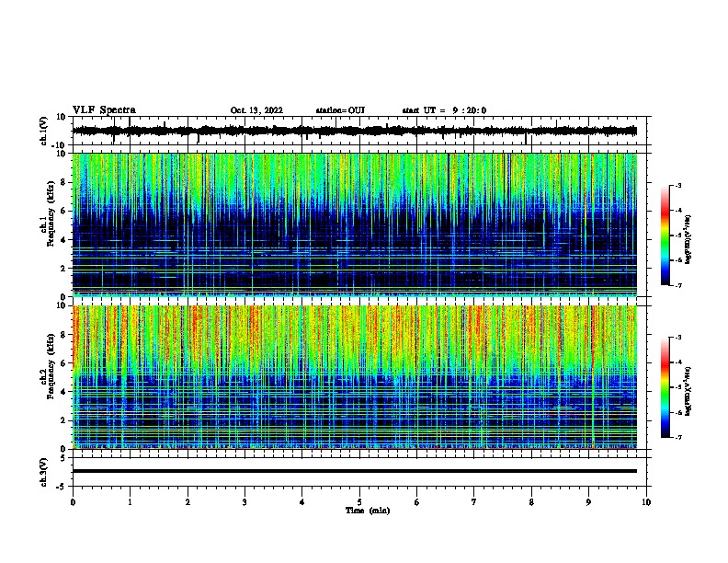This screenshot has height=563, width=728.
Task: Select the date text "Oct. 13, 2022"
Action: (x=256, y=110)
